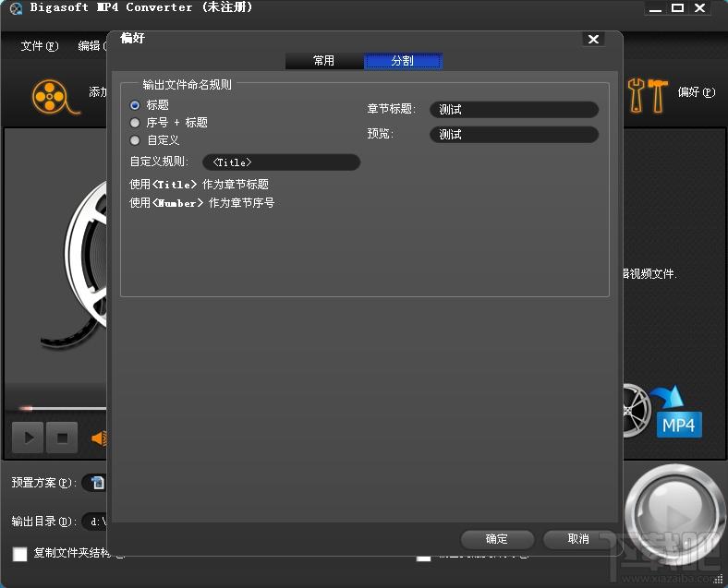The image size is (728, 588).
Task: Open the 编辑 menu in main window
Action: click(91, 46)
